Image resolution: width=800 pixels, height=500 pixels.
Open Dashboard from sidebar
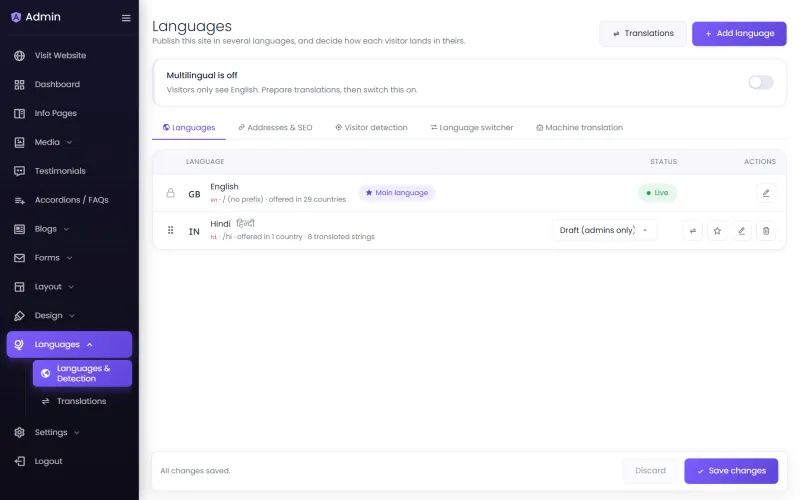pos(69,85)
